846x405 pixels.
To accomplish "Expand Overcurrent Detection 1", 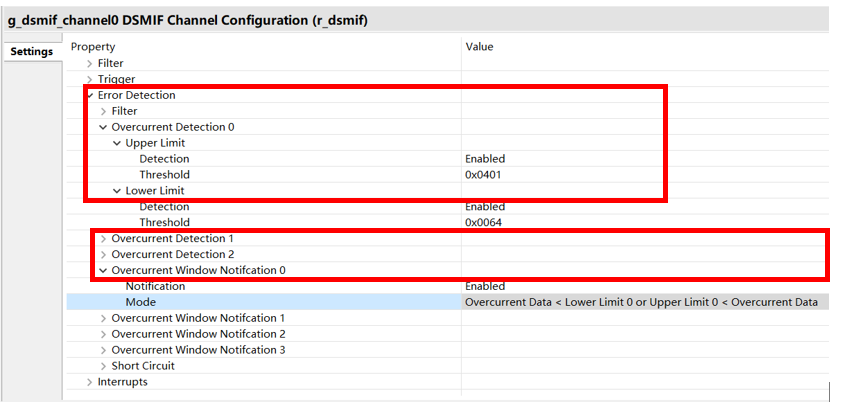I will pyautogui.click(x=104, y=238).
